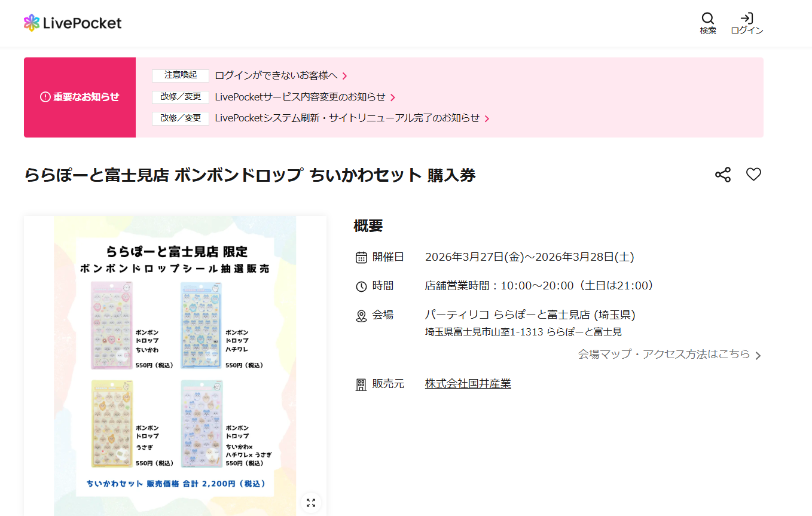This screenshot has height=516, width=812.
Task: Open the 株式会社国井産業 seller link
Action: coord(467,384)
